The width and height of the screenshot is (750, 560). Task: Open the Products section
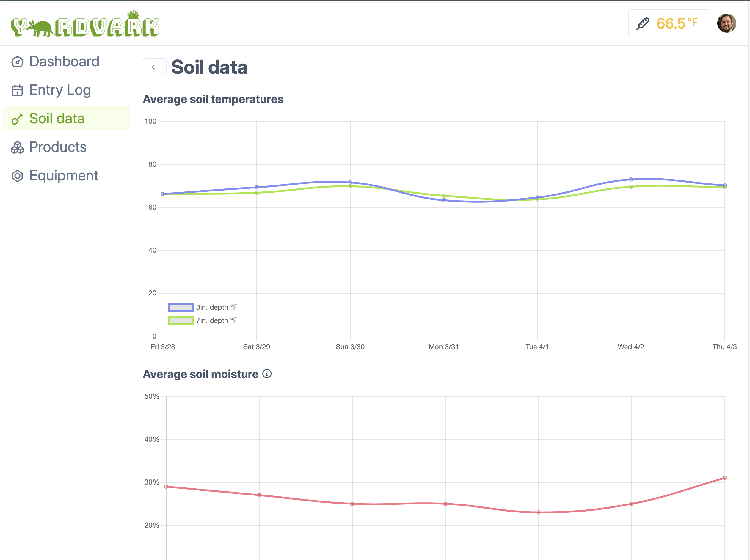58,147
